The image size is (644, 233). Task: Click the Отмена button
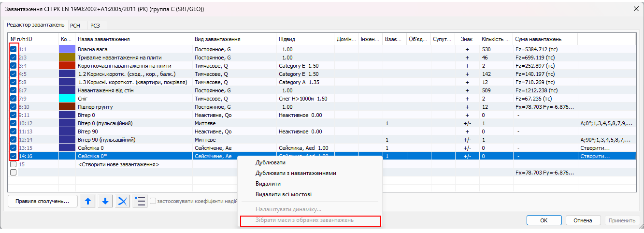pyautogui.click(x=583, y=220)
